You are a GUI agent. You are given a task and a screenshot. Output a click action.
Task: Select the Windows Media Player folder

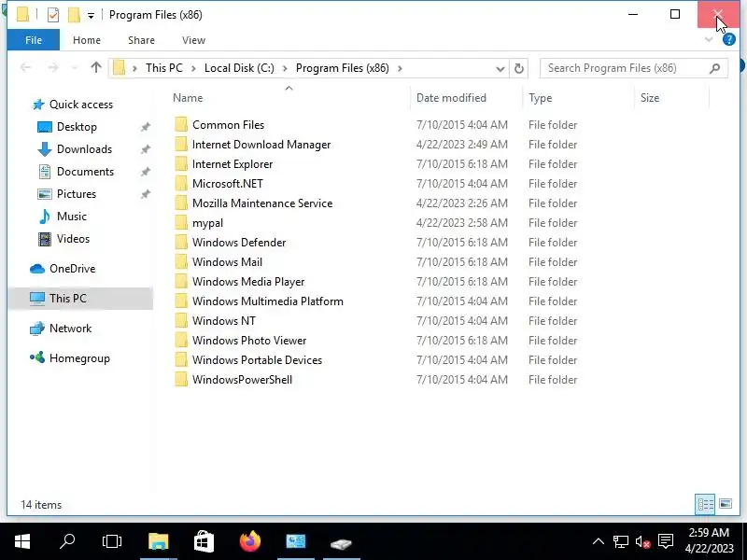coord(248,282)
